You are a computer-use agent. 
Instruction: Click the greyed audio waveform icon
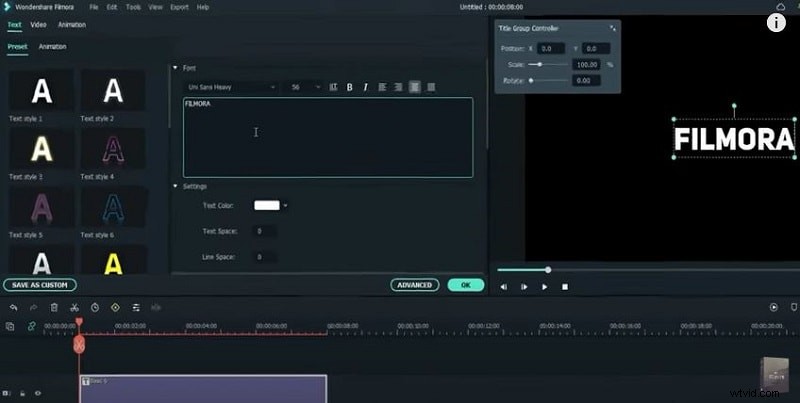coord(156,308)
